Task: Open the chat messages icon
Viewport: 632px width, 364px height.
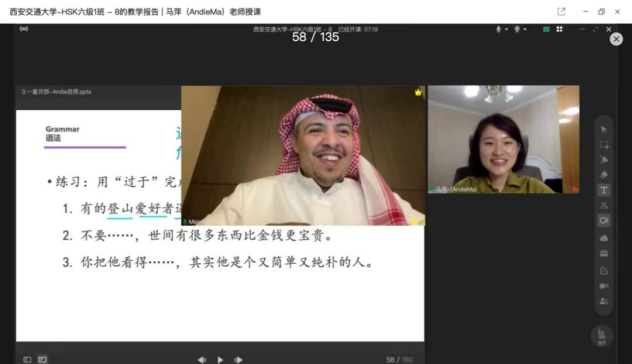Action: [603, 286]
